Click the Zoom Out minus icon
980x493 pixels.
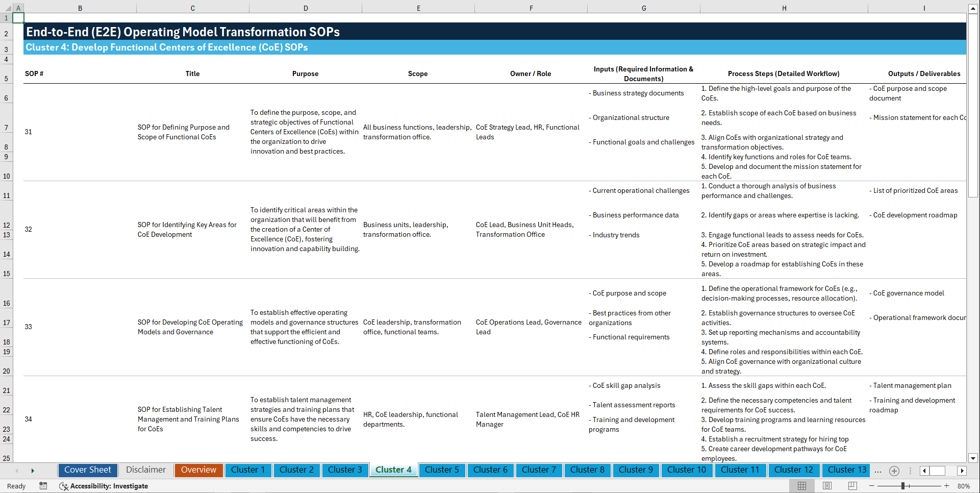(x=872, y=486)
